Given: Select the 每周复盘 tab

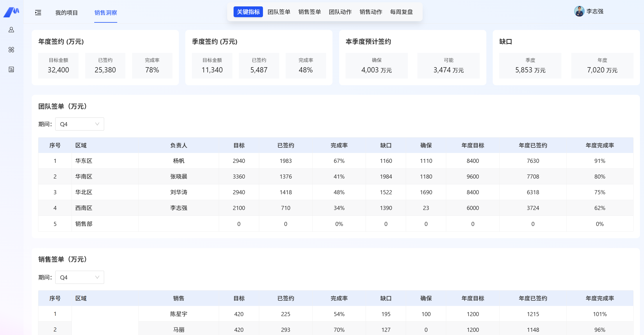Looking at the screenshot, I should point(401,12).
